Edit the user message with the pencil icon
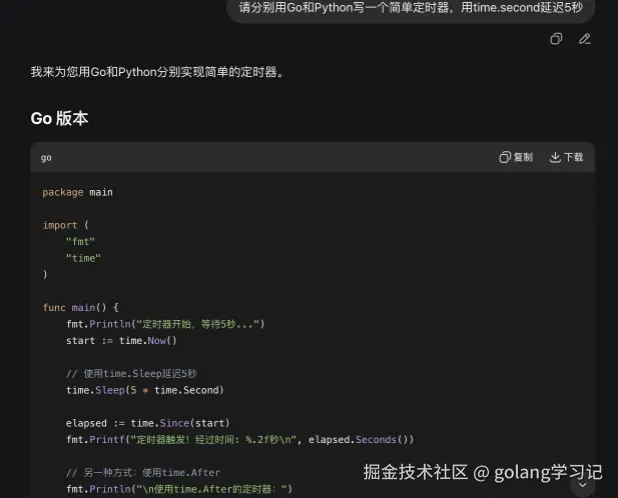 point(584,39)
